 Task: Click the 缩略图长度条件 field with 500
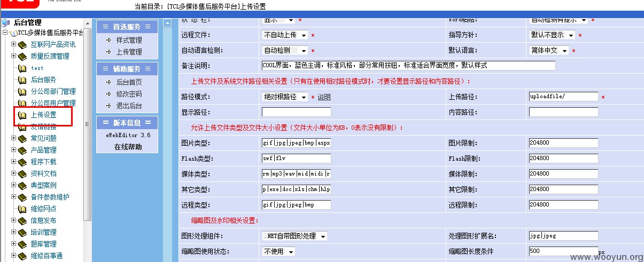564,251
